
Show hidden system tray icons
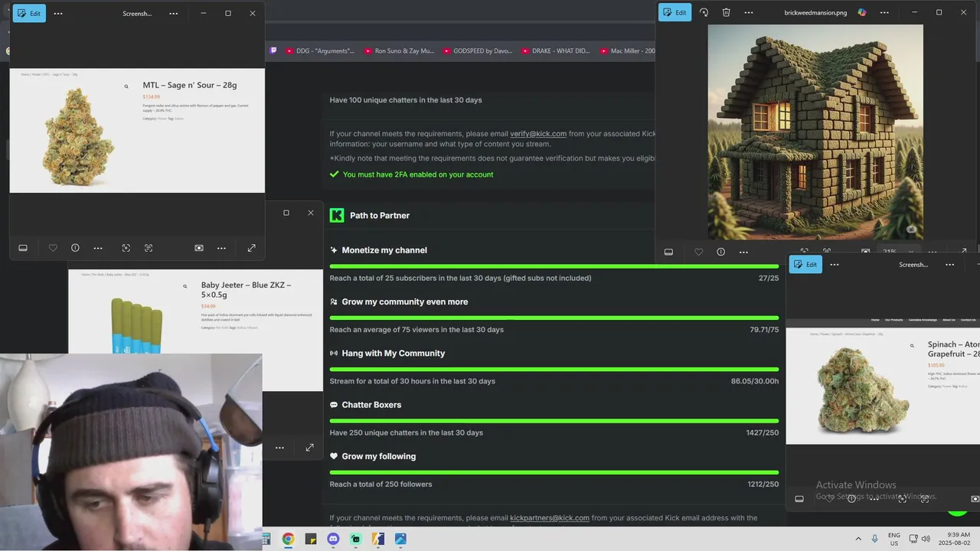click(858, 539)
